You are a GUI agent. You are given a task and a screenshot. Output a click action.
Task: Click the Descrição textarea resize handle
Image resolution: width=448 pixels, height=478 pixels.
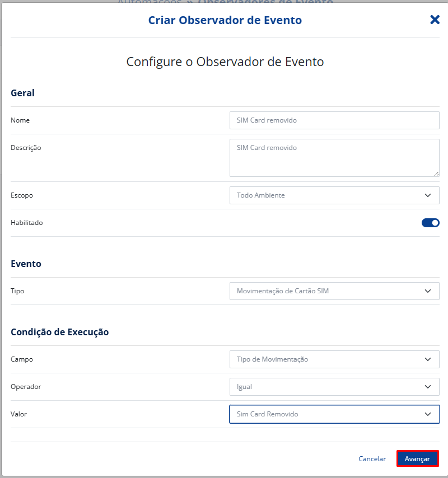click(x=436, y=174)
